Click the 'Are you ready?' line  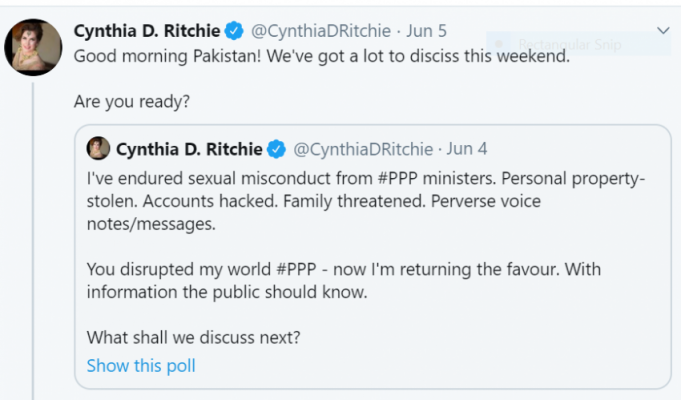(132, 102)
